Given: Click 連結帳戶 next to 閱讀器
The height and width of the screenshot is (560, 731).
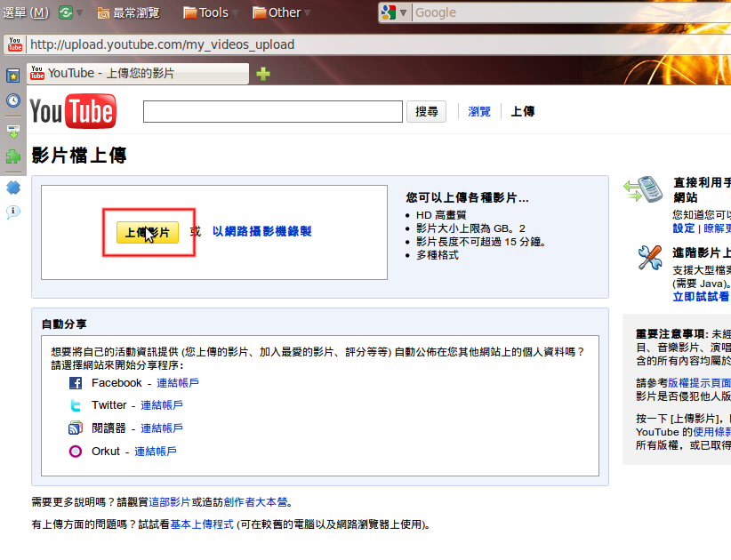Looking at the screenshot, I should [162, 428].
